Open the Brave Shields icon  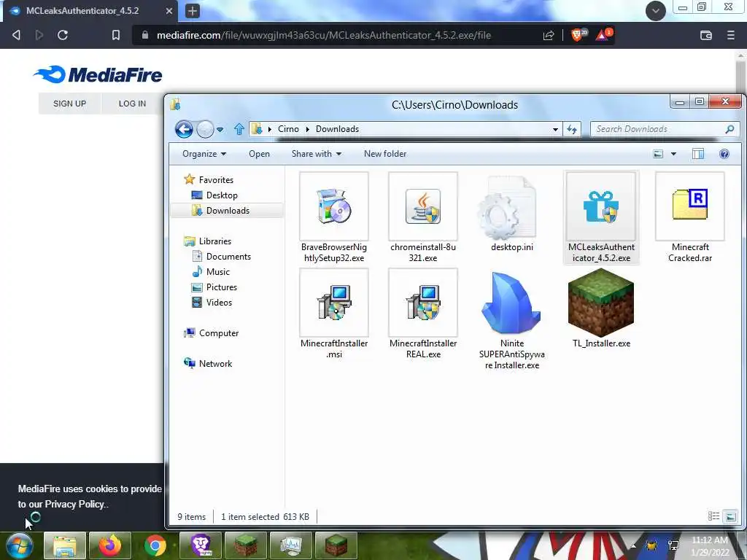pyautogui.click(x=578, y=35)
